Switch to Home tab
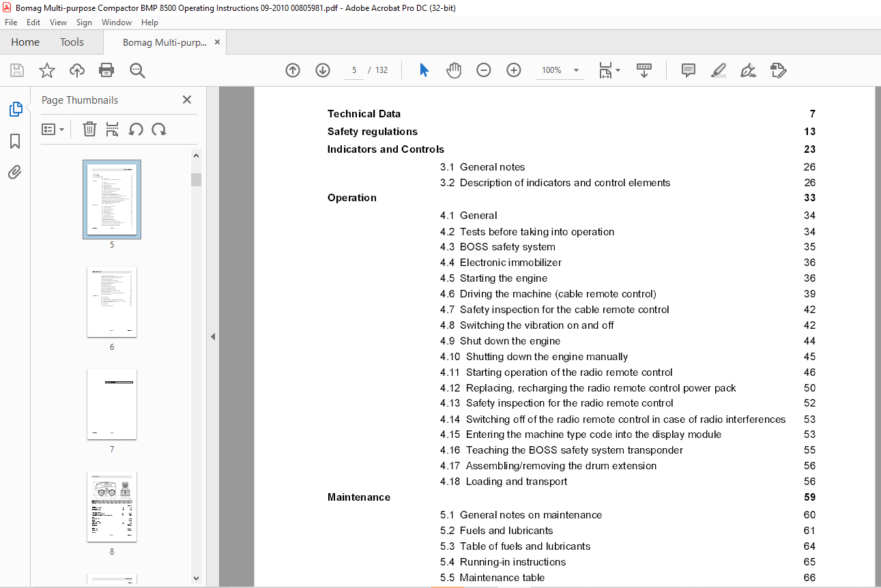The image size is (881, 588). tap(25, 42)
